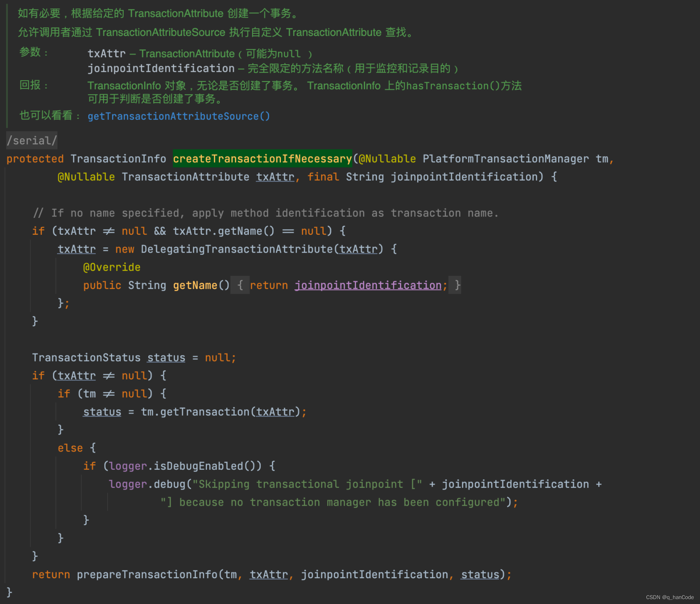Image resolution: width=700 pixels, height=604 pixels.
Task: Click txAttr.getName() in the if condition
Action: pos(223,231)
